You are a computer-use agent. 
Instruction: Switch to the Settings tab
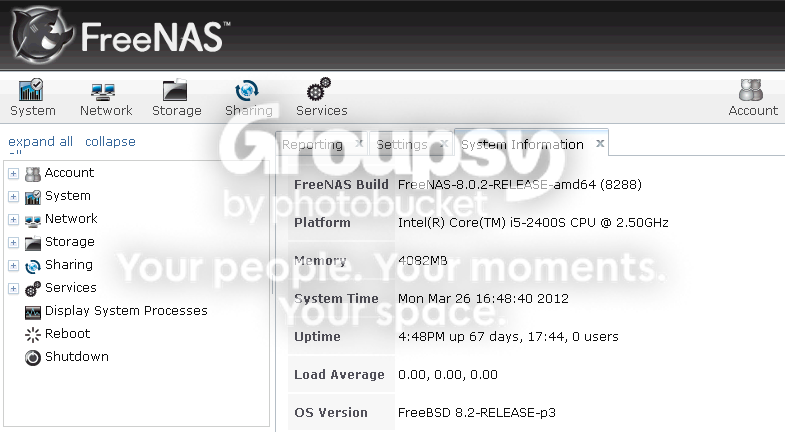402,145
